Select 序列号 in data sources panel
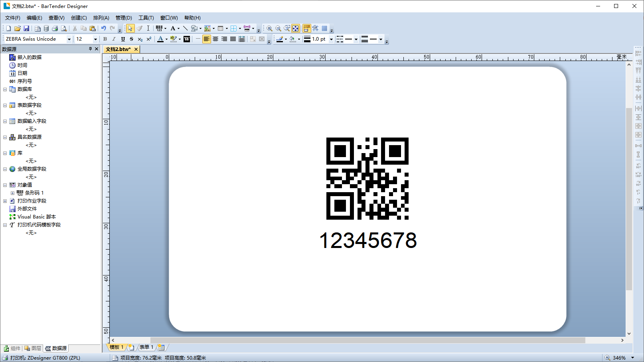The height and width of the screenshot is (362, 644). 24,81
